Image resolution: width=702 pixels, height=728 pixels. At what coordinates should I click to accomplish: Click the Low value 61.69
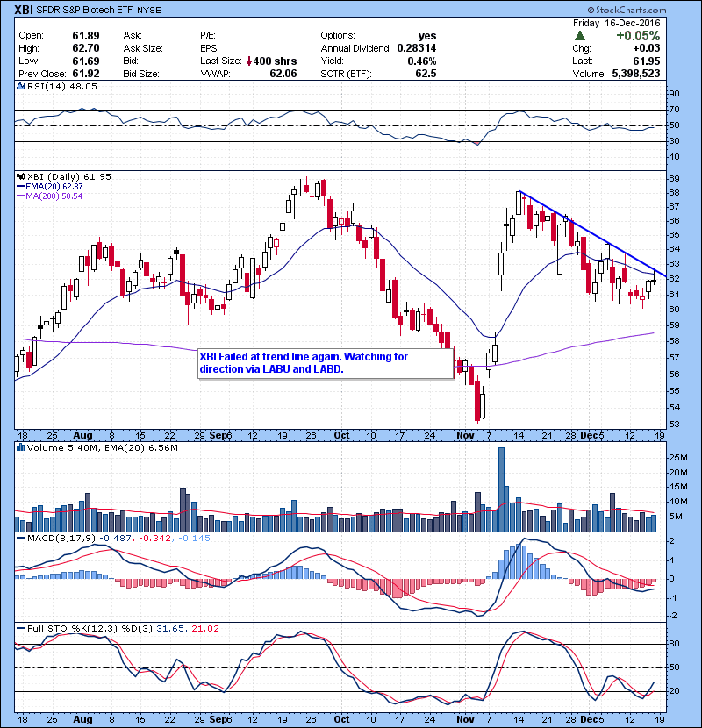coord(85,61)
